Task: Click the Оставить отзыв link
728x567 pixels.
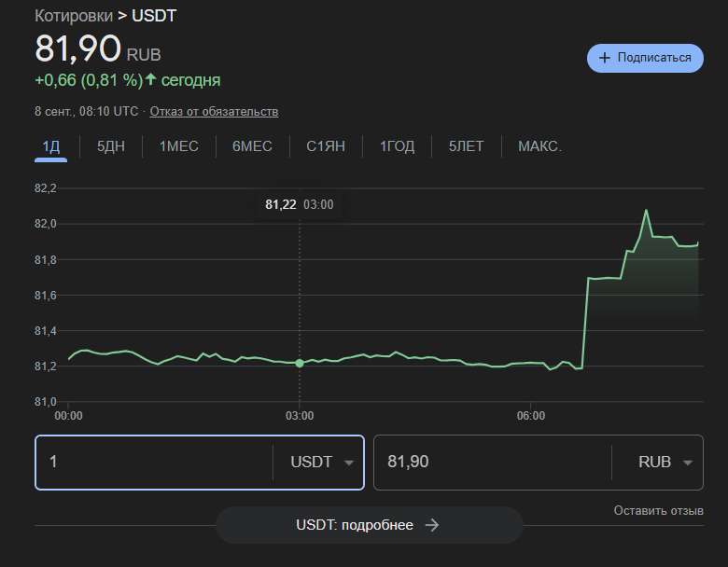Action: pyautogui.click(x=658, y=510)
